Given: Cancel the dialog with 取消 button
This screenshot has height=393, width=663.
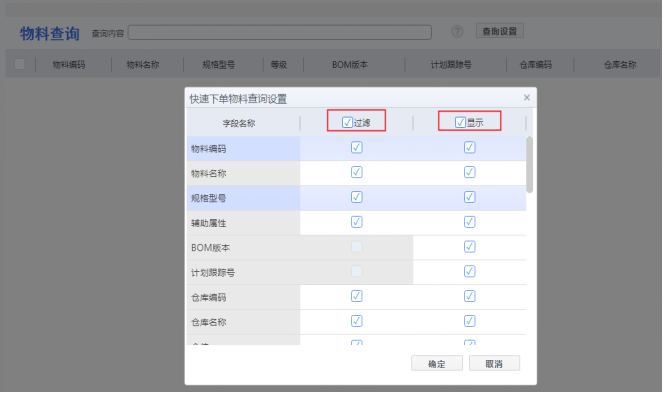Looking at the screenshot, I should coord(494,363).
